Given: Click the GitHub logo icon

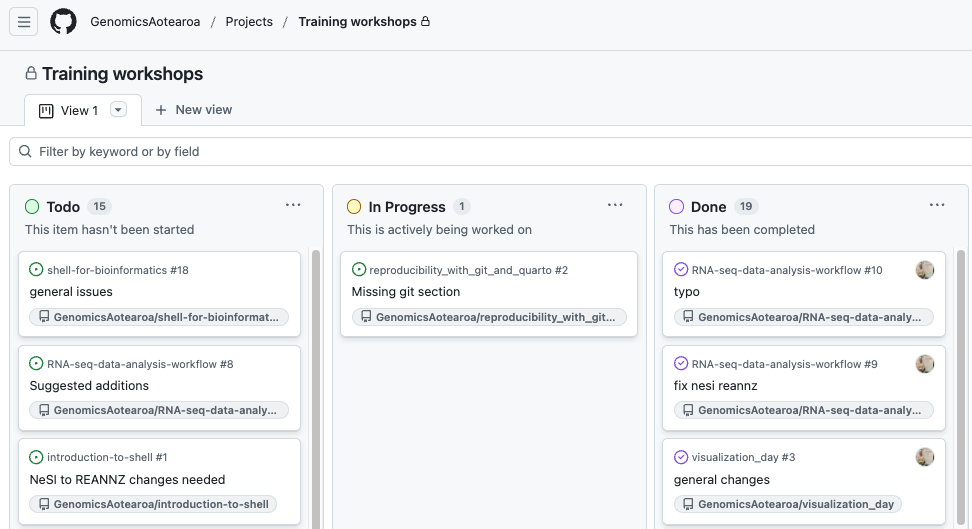Looking at the screenshot, I should [63, 22].
